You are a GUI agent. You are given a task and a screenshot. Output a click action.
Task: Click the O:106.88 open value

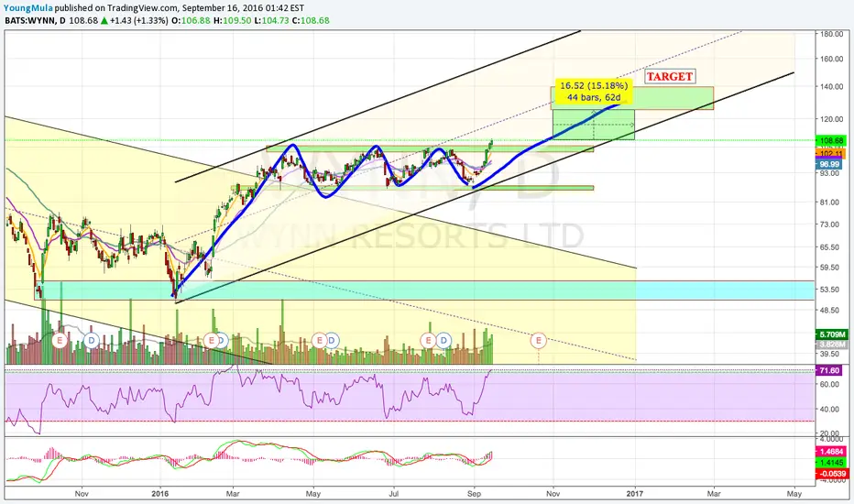click(x=192, y=21)
